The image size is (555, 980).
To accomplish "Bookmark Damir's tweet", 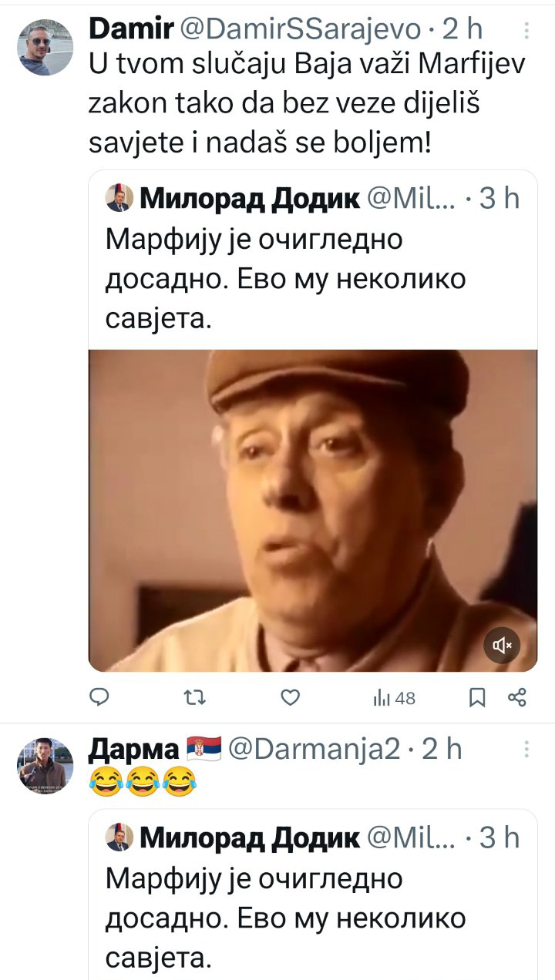I will 477,698.
